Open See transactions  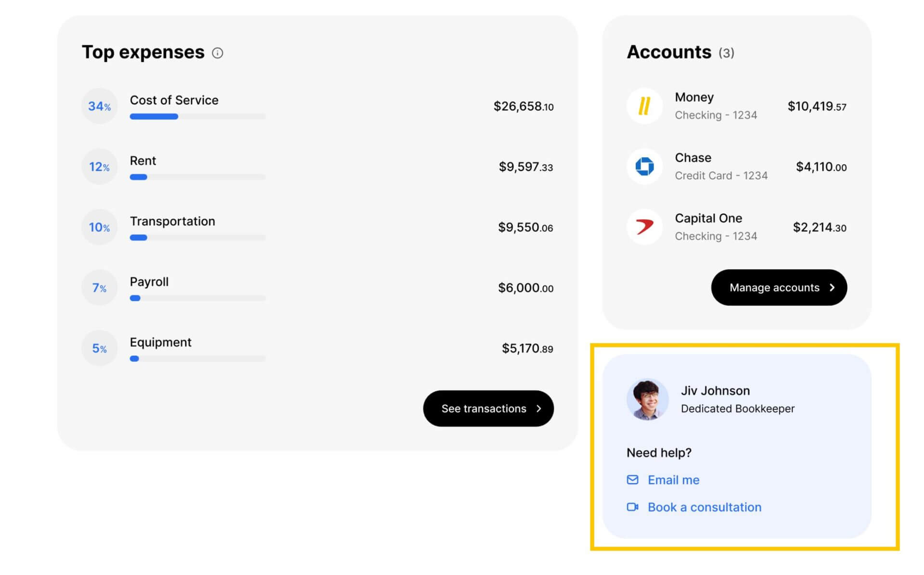coord(488,409)
